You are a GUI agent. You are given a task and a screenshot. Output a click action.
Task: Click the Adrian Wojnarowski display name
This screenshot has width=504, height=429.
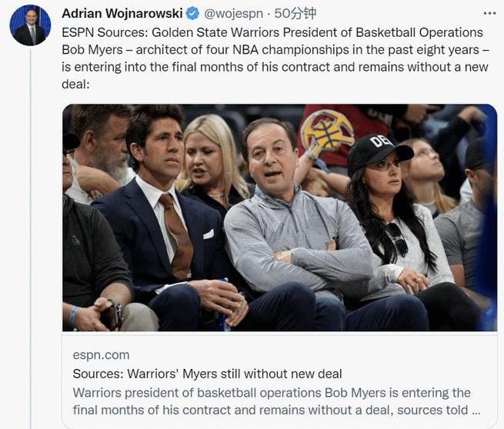122,14
